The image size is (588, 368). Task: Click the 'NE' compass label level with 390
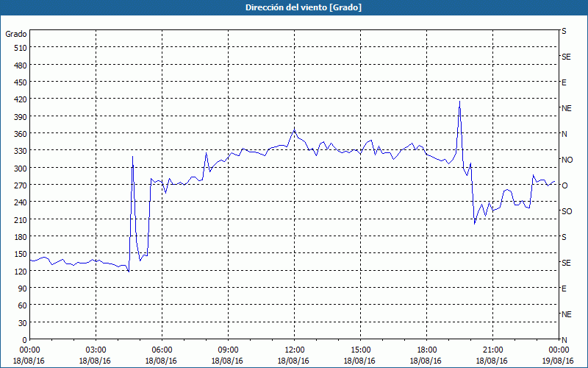[566, 108]
